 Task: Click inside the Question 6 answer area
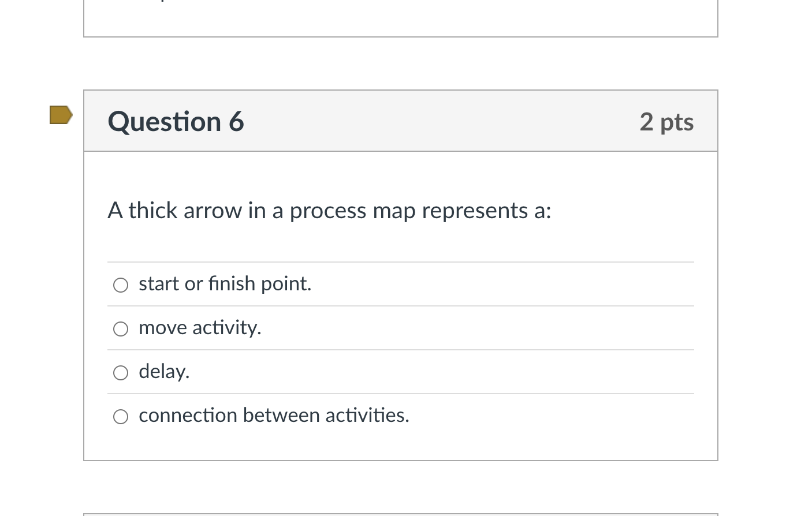coord(401,242)
